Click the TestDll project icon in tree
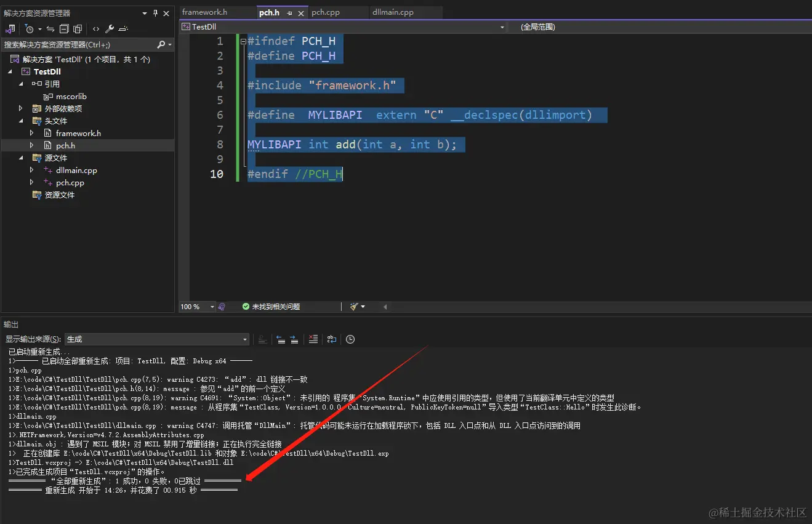The image size is (812, 524). tap(26, 71)
